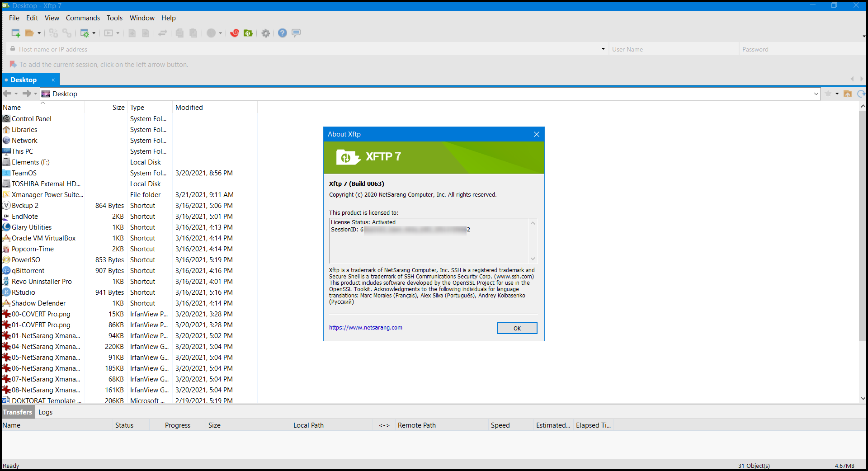This screenshot has width=868, height=471.
Task: Click the Back navigation arrow
Action: point(7,94)
